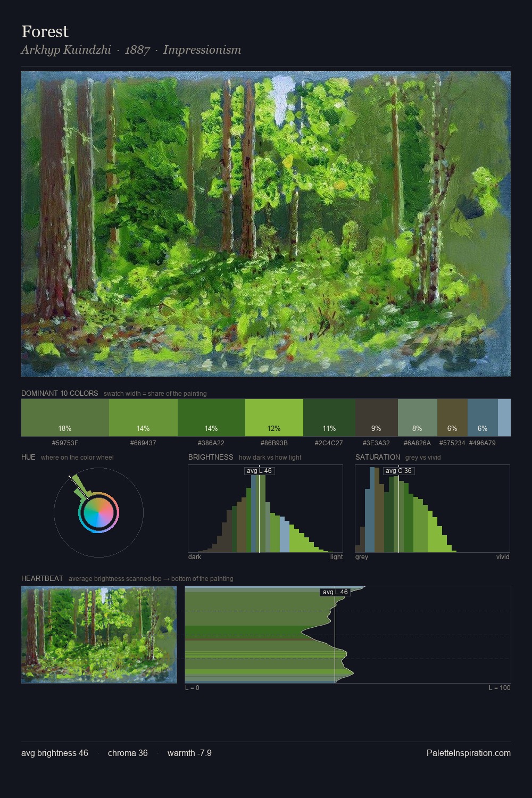Click the Forest painting image
532x798 pixels.
click(266, 224)
